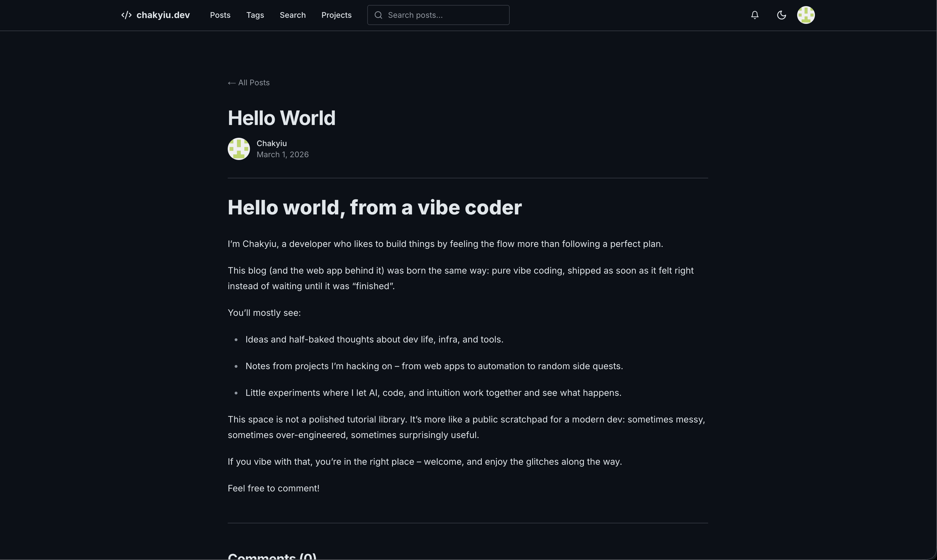The image size is (937, 560).
Task: Focus the Search posts input field
Action: click(x=446, y=15)
